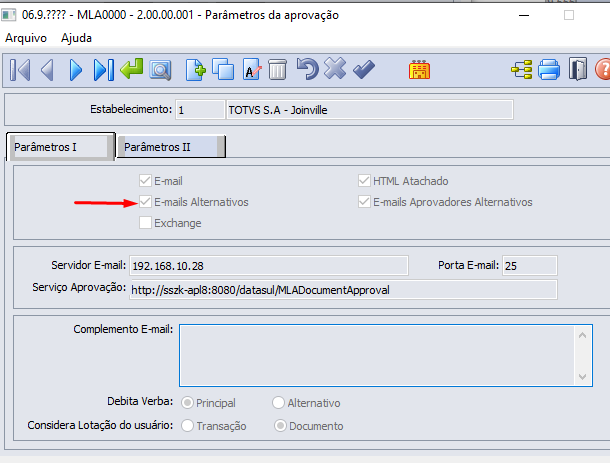The width and height of the screenshot is (610, 463).
Task: Click the application icon in title bar
Action: (9, 15)
